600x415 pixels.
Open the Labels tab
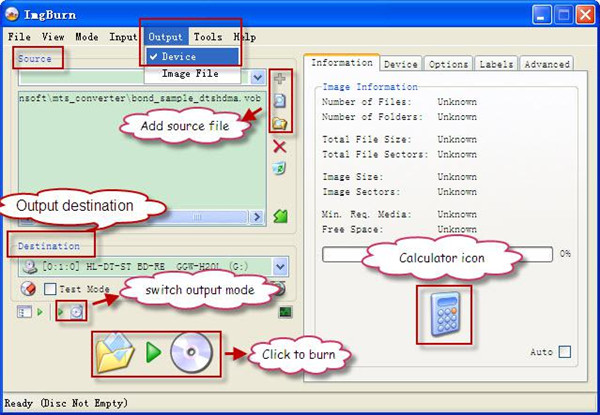click(496, 64)
